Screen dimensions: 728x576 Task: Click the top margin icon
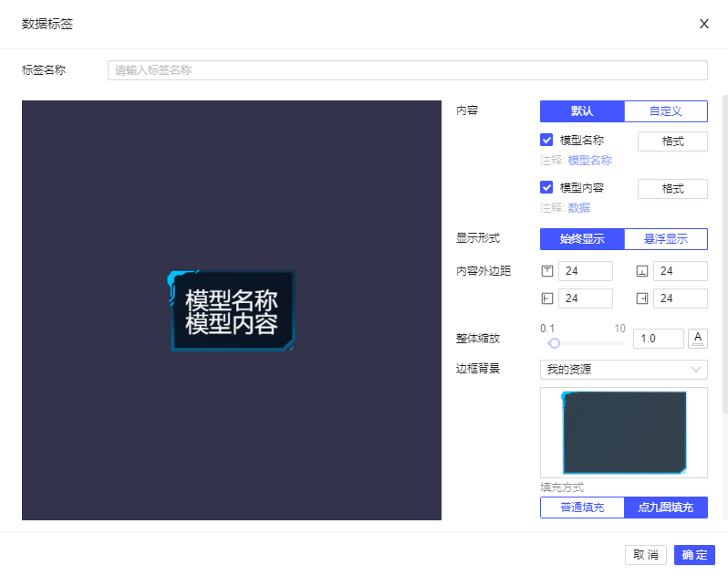pyautogui.click(x=547, y=271)
